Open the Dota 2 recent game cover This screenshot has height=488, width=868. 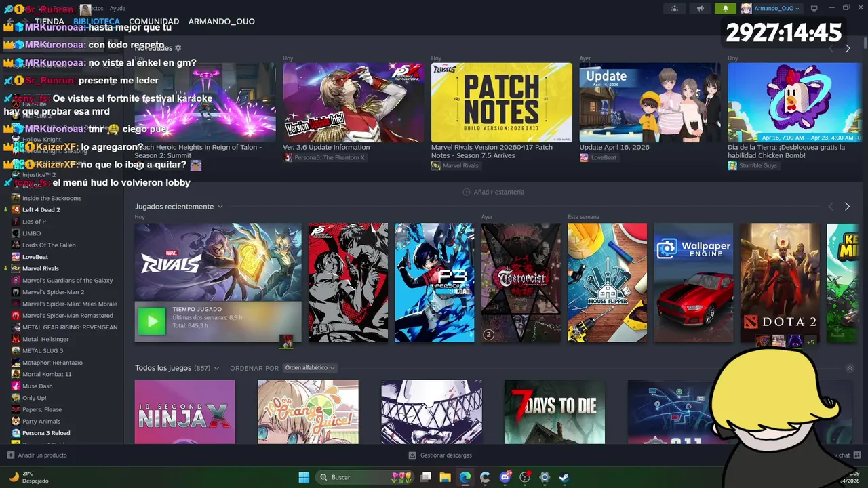(x=780, y=283)
